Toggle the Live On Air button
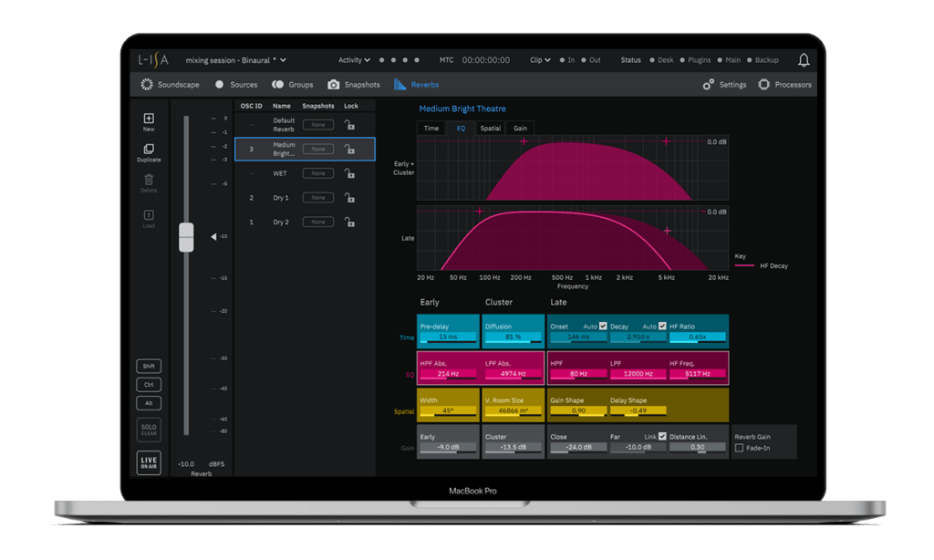934x560 pixels. [149, 462]
